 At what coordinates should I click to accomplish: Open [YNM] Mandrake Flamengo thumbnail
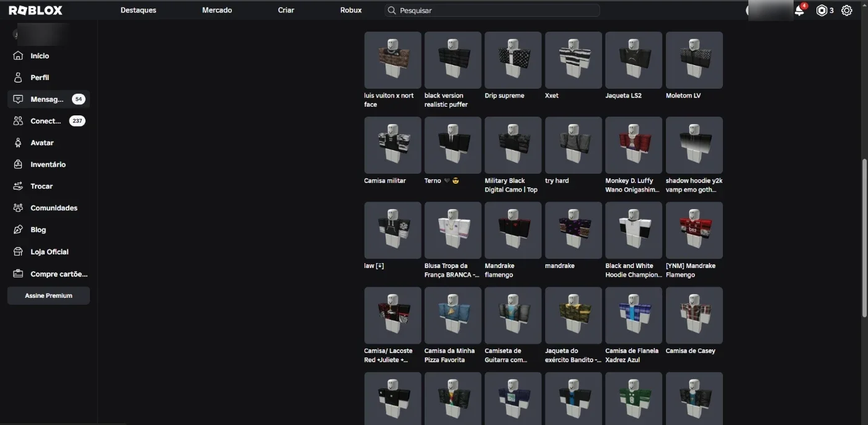click(x=694, y=230)
